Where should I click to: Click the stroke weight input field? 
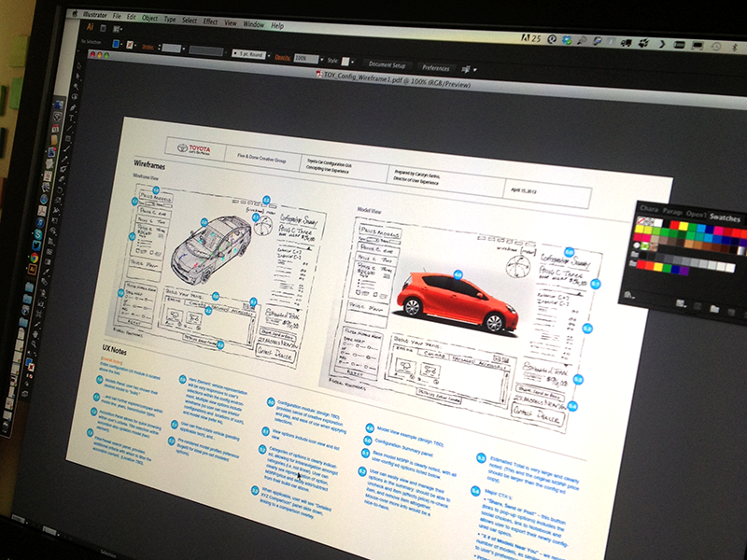(x=172, y=49)
